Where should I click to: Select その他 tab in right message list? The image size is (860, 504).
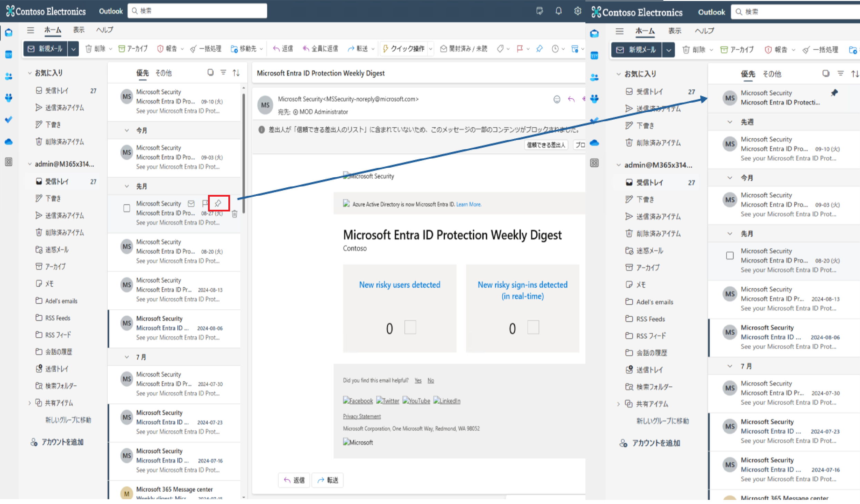coord(772,74)
